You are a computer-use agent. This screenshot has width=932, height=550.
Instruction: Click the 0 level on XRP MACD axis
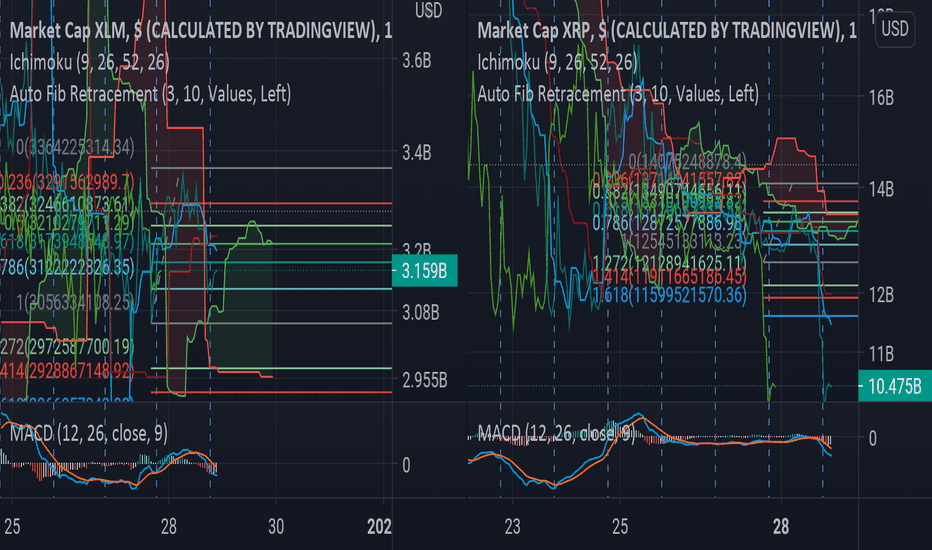[873, 438]
